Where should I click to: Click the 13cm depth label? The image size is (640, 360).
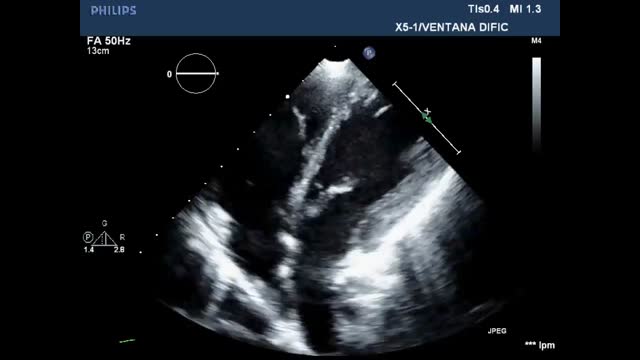point(98,51)
